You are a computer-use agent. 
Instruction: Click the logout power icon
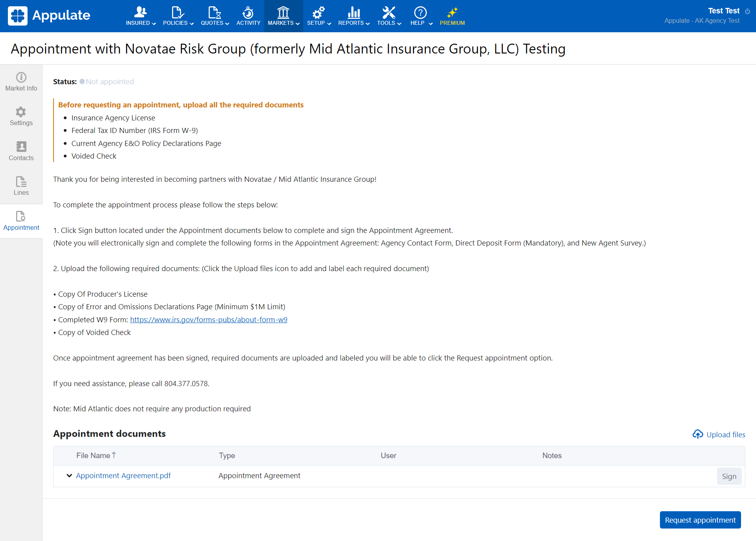click(x=747, y=11)
